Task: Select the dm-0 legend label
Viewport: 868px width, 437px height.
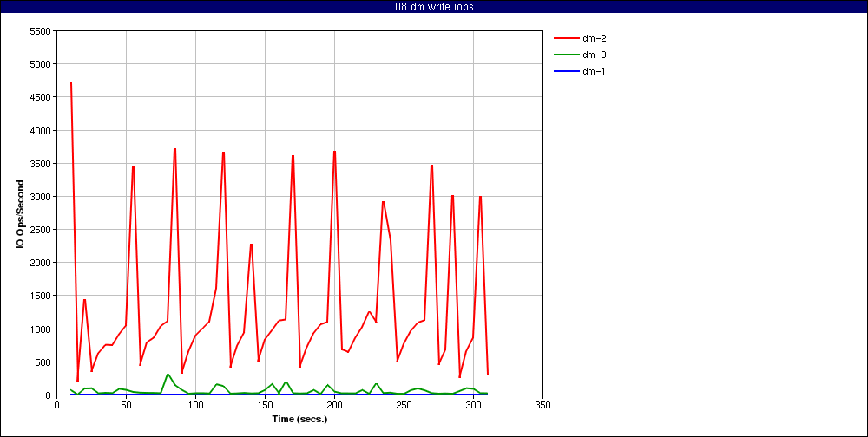Action: pos(594,55)
